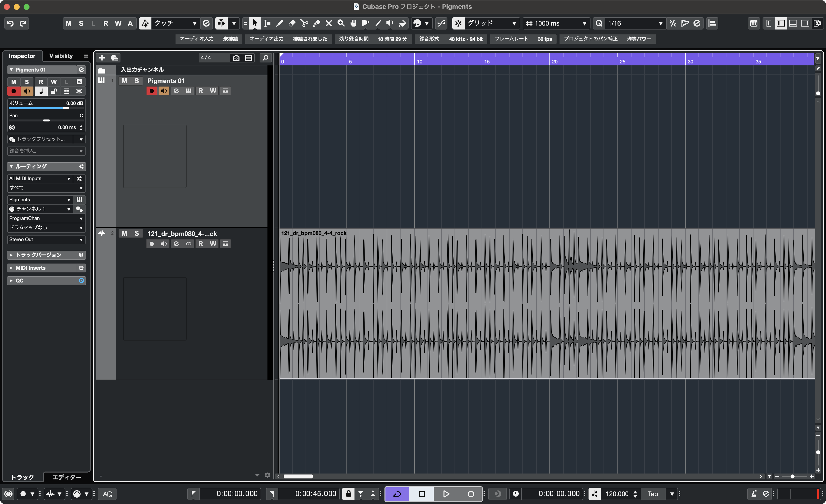The height and width of the screenshot is (504, 826).
Task: Open the Stereo Out output dropdown
Action: point(46,239)
